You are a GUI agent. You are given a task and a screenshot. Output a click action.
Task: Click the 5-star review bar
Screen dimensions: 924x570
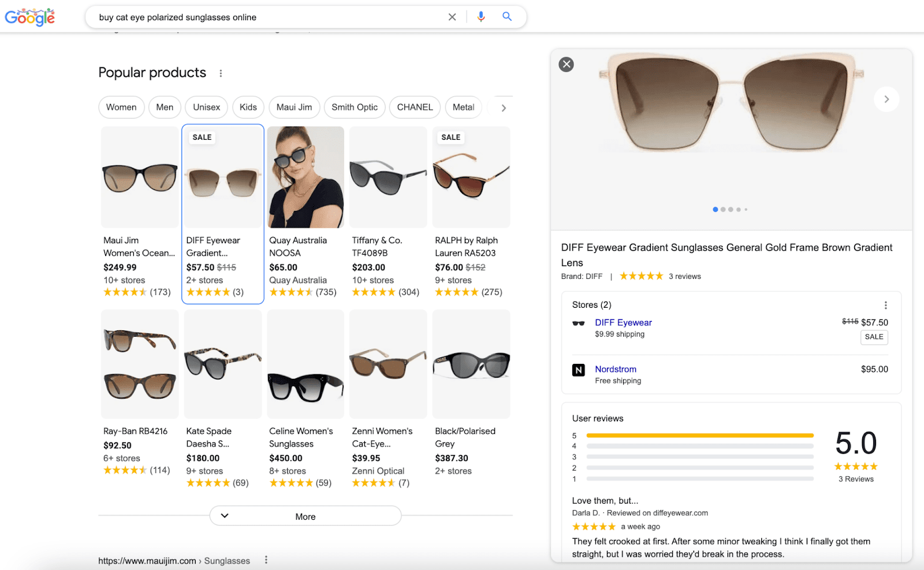pyautogui.click(x=700, y=435)
